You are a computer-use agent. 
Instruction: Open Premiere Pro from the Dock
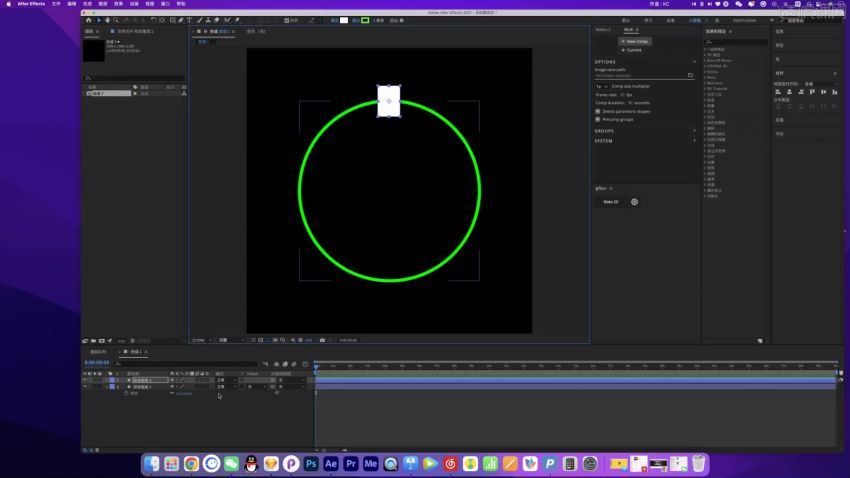point(351,464)
